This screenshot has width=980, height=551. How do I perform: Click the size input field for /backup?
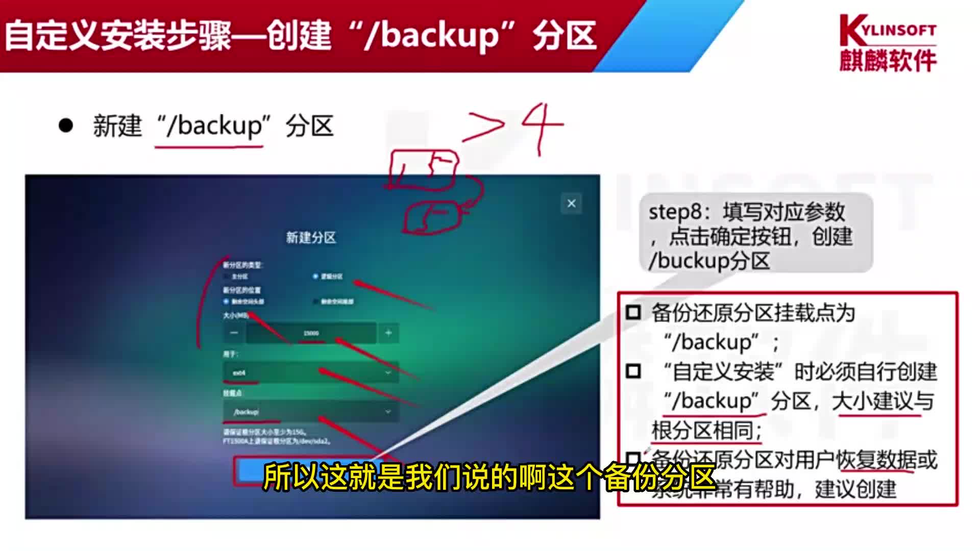click(x=310, y=333)
